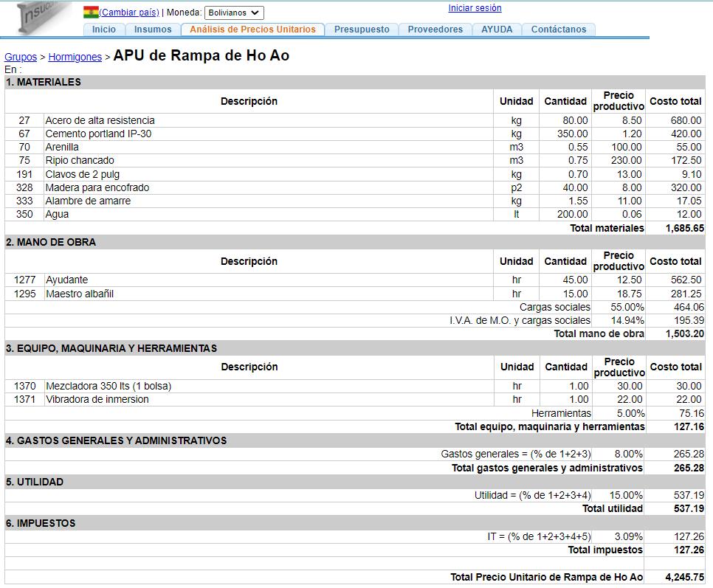Click Utilidad 15.00% percentage
The width and height of the screenshot is (713, 588).
coord(626,495)
